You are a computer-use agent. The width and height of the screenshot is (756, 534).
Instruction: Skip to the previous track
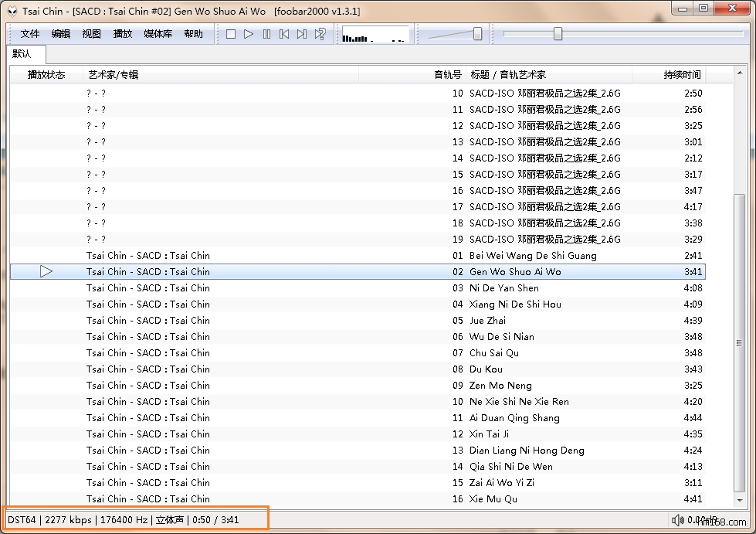[x=284, y=34]
